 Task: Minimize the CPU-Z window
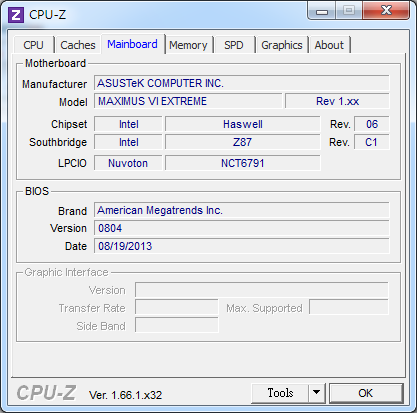coord(322,11)
